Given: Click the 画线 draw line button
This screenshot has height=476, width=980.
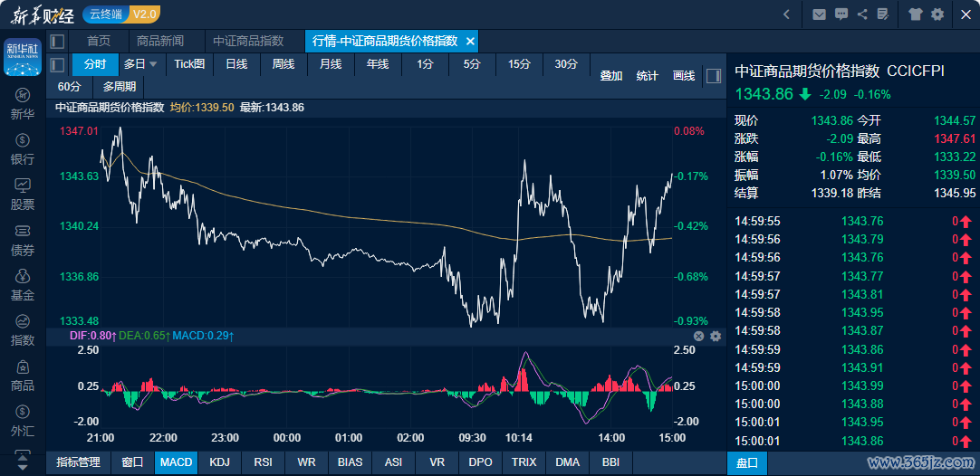Looking at the screenshot, I should point(684,76).
